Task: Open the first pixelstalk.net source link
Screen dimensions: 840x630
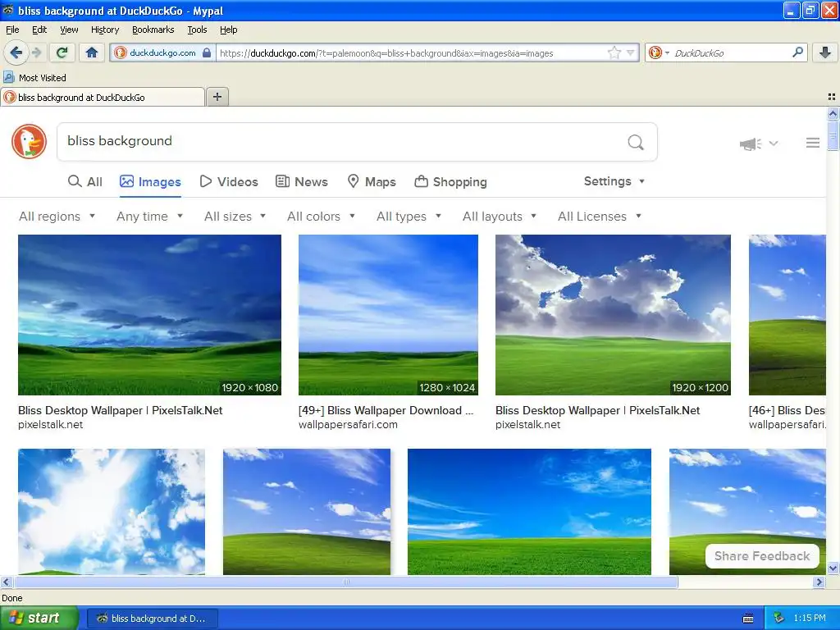Action: pos(50,425)
